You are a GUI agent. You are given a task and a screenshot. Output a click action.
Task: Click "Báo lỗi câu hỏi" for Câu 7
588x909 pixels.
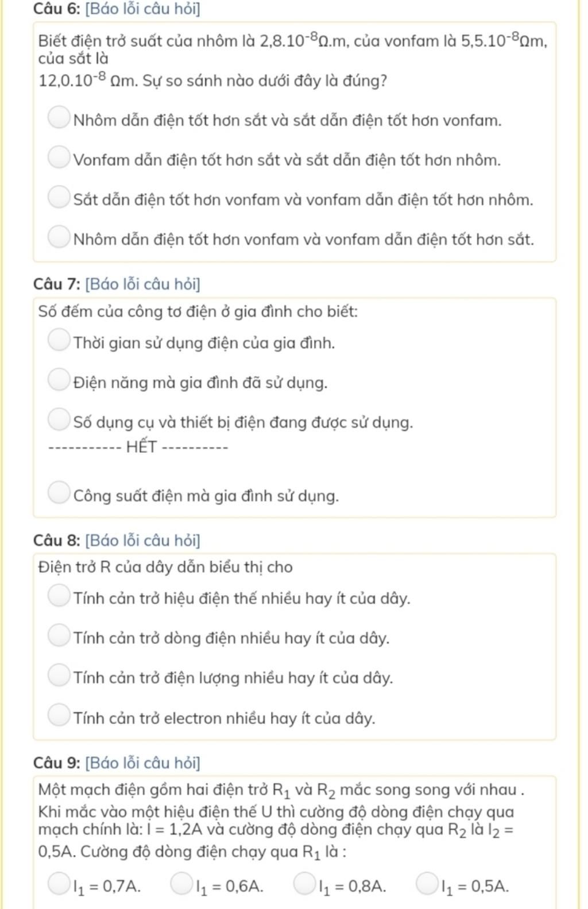point(142,284)
